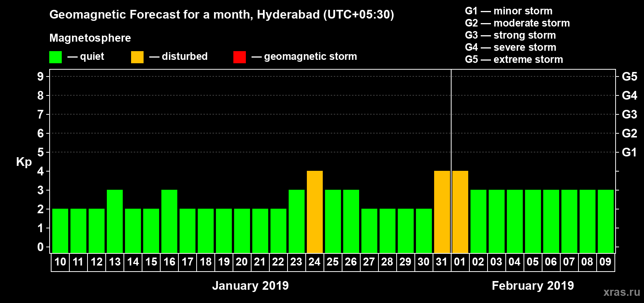
Task: Click the green quiet legend swatch
Action: click(55, 57)
